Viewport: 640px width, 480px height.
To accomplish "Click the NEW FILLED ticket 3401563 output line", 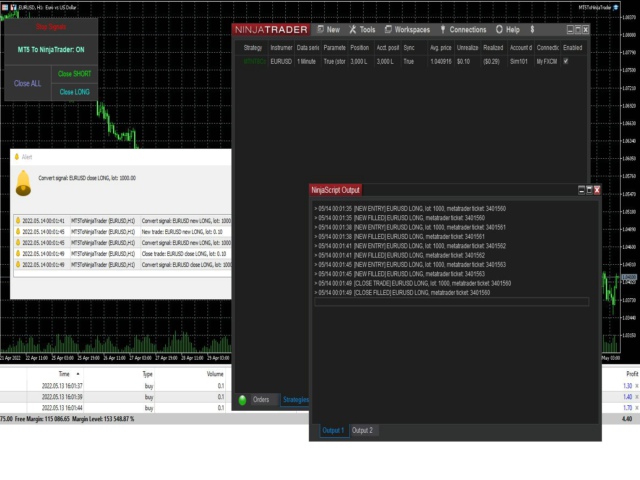I will click(399, 274).
